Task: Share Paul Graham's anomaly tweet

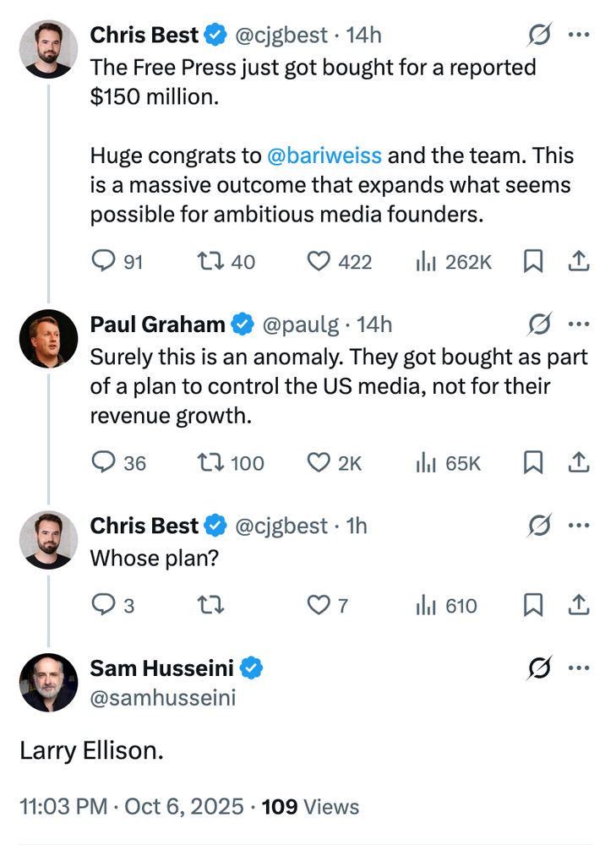Action: tap(579, 462)
